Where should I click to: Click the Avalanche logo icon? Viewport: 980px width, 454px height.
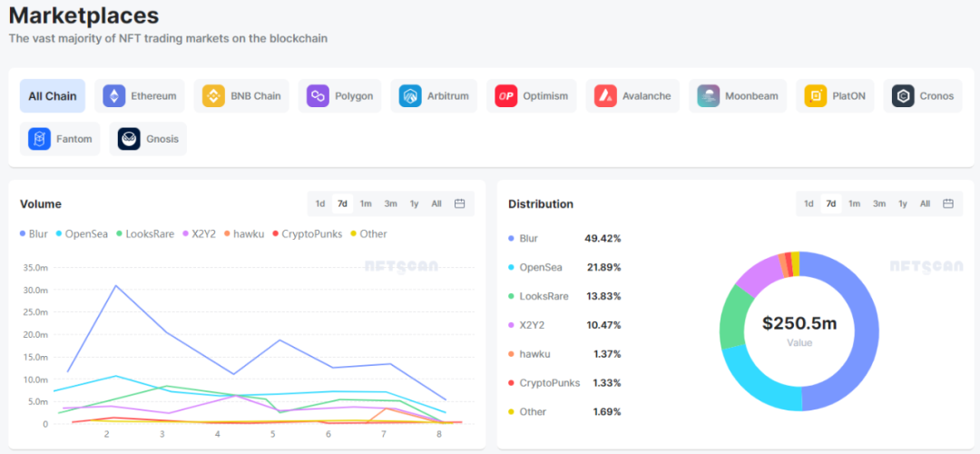tap(605, 95)
